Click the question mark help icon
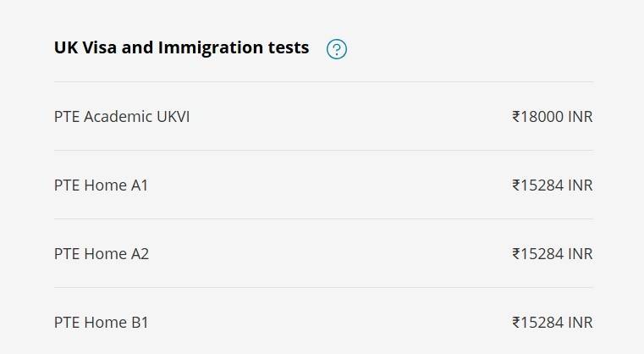644x354 pixels. pyautogui.click(x=337, y=49)
